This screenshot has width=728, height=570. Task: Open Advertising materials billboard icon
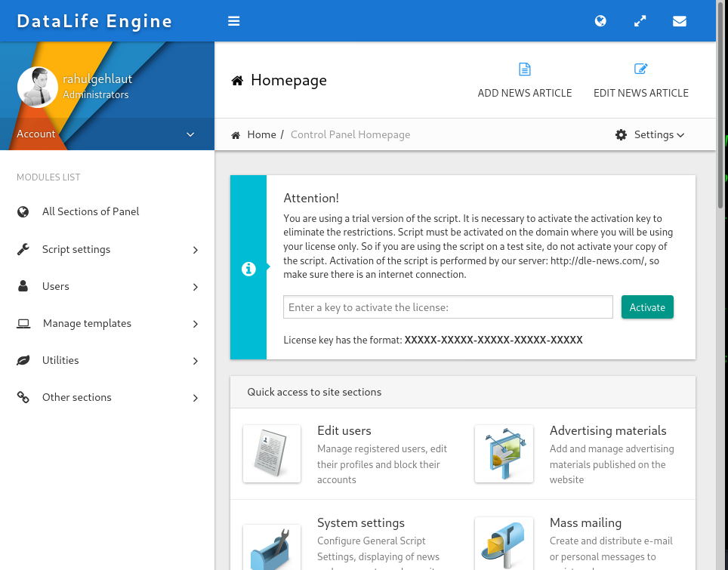(x=504, y=454)
